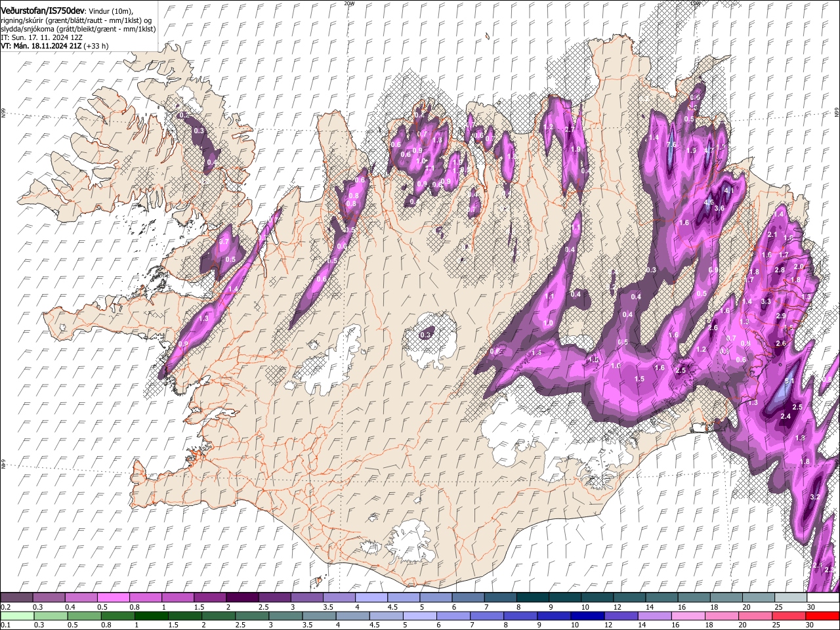840x630 pixels.
Task: Click the medium green 0.5 swatch in lower legend row
Action: click(84, 616)
